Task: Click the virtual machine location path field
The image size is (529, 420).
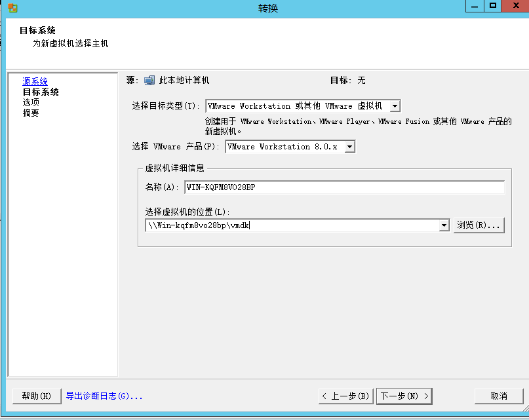Action: (292, 225)
